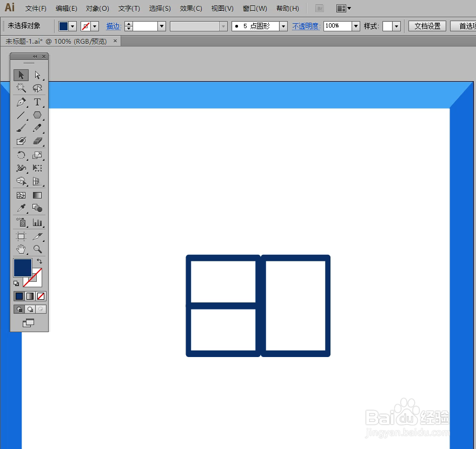Viewport: 476px width, 449px height.
Task: Open the 5 点圆形 brush dropdown
Action: point(283,27)
